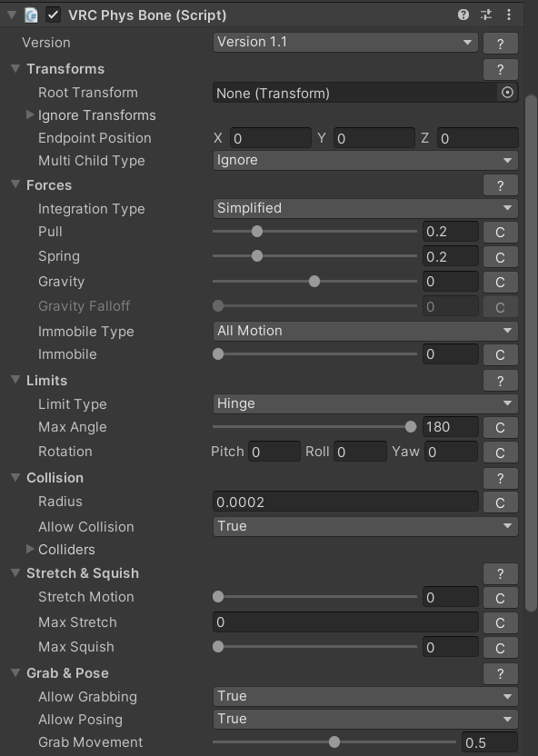Click the Grab Movement slider handle
Image resolution: width=538 pixels, height=756 pixels.
(x=334, y=742)
